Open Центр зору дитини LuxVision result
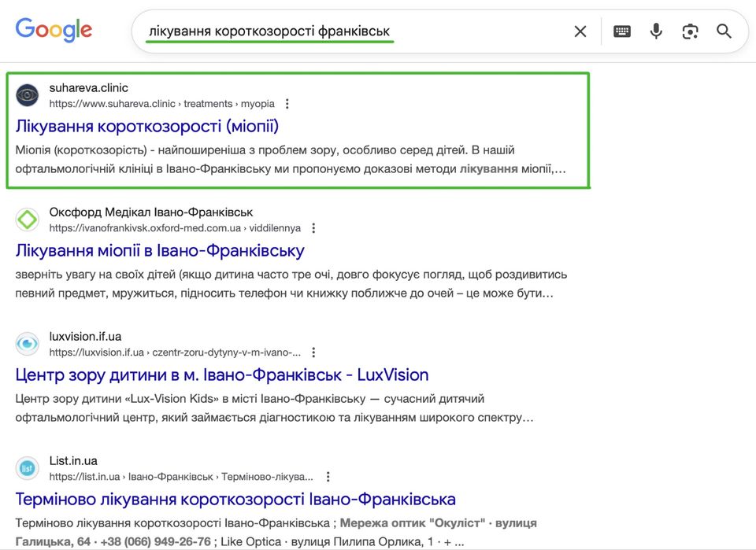This screenshot has height=550, width=756. coord(222,375)
